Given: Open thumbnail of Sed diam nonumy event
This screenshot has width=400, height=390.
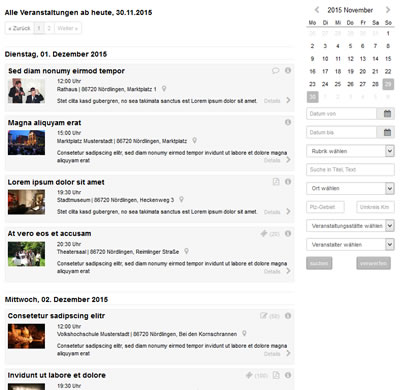Looking at the screenshot, I should point(26,91).
